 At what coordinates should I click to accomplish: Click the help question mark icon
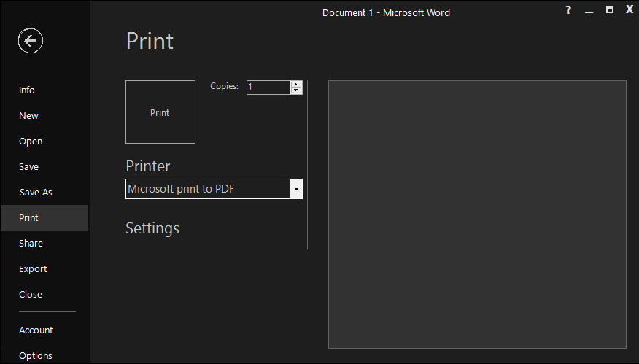568,10
